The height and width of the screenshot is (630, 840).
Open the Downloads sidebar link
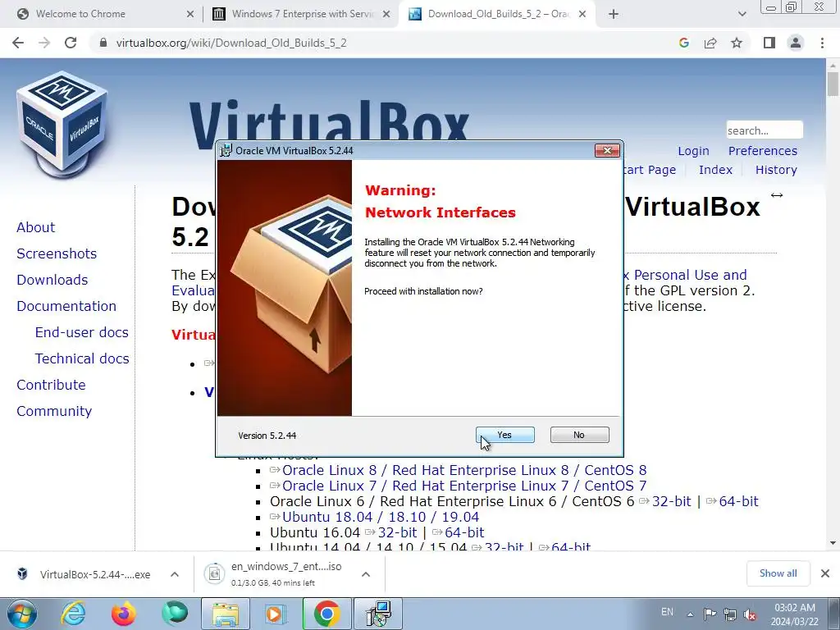click(x=52, y=280)
